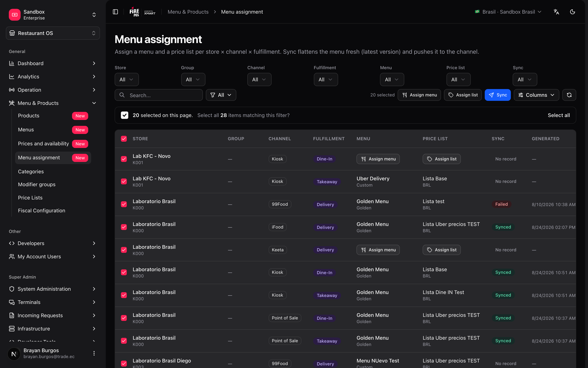The height and width of the screenshot is (368, 588).
Task: Click the Brasil flag icon
Action: pos(477,12)
